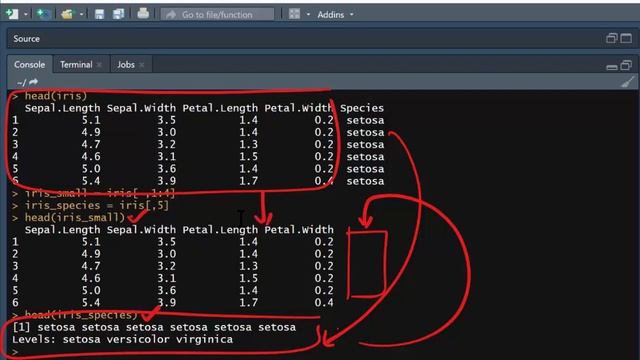Click the iris_species = iris[,5] line
Screen dimensions: 640x360
coord(91,205)
